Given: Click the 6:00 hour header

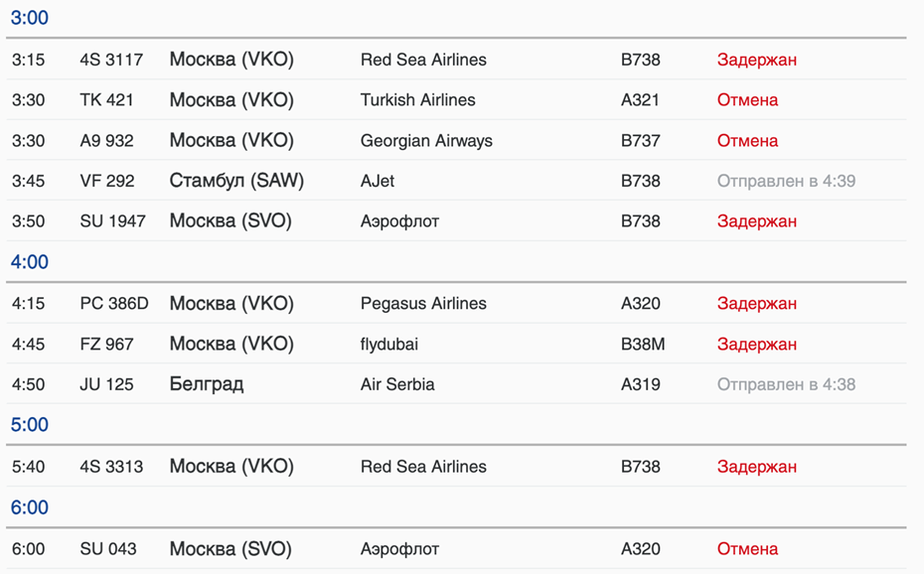Looking at the screenshot, I should point(30,507).
